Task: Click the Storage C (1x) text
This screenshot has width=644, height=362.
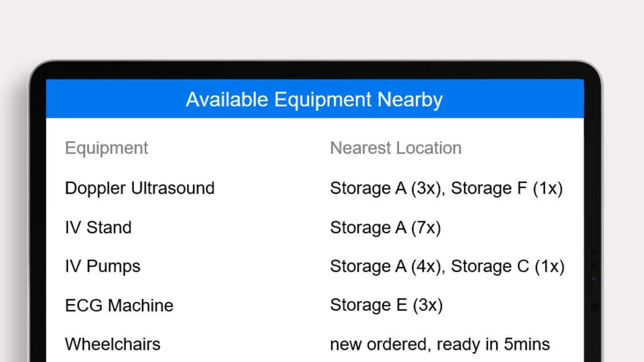Action: click(508, 266)
